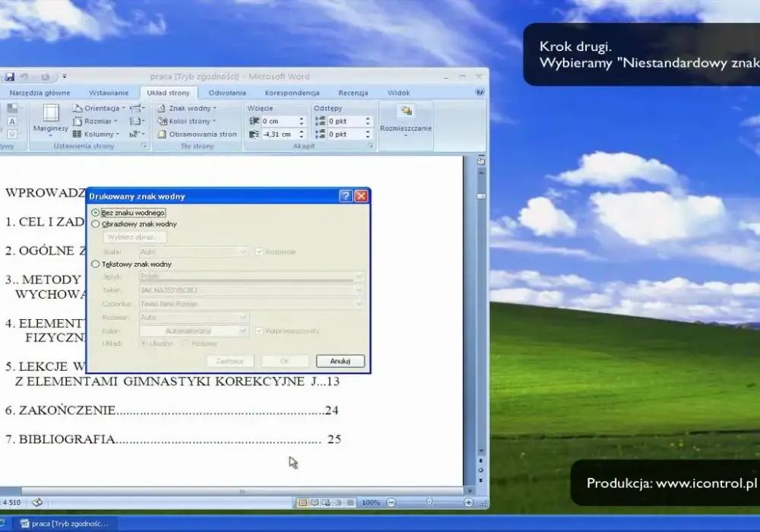
Task: Click the zoom out minus button
Action: click(x=391, y=502)
